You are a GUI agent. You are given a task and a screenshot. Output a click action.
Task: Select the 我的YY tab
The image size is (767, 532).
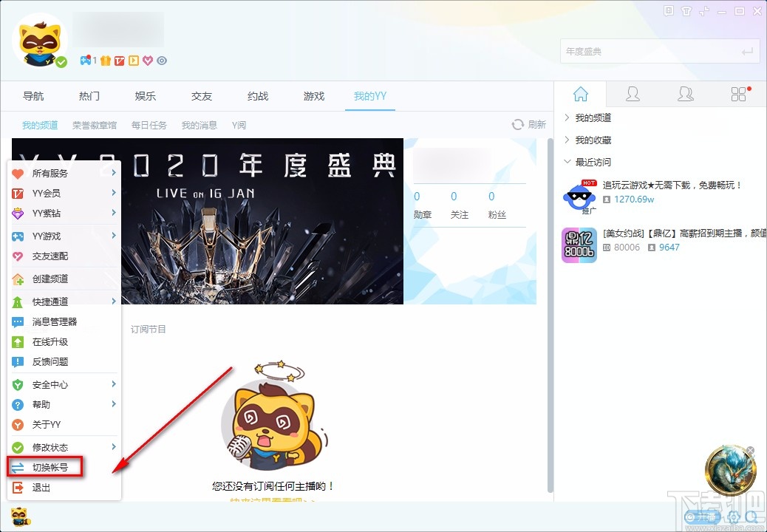tap(369, 96)
